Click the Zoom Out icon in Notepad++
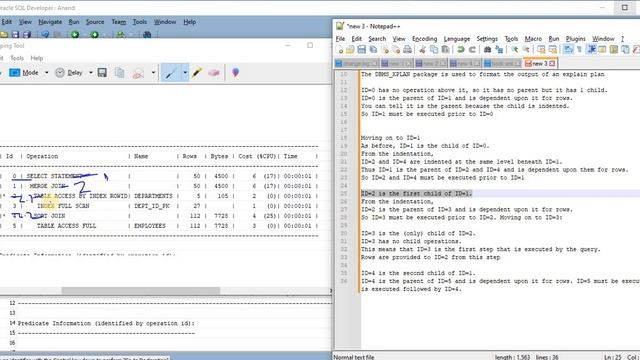 526,50
